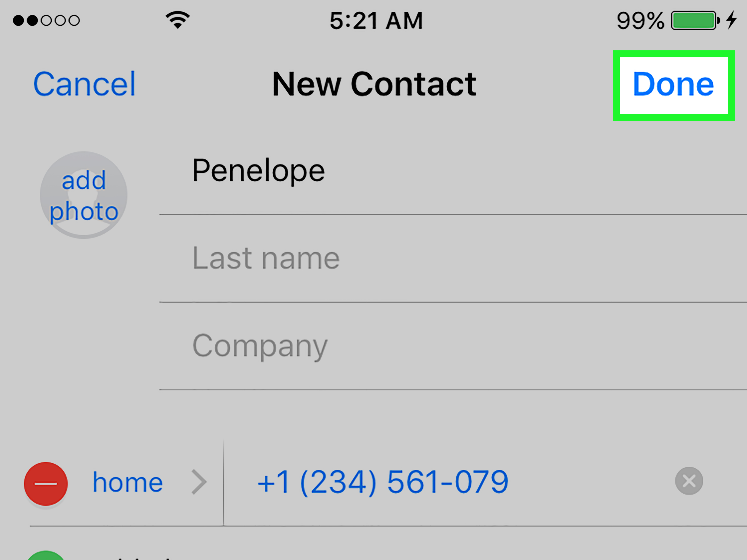Image resolution: width=747 pixels, height=560 pixels.
Task: Tap the red remove phone icon
Action: [x=45, y=482]
